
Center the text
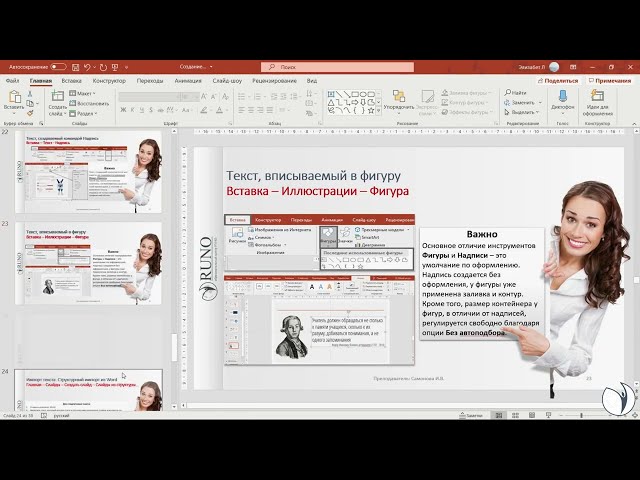click(251, 110)
